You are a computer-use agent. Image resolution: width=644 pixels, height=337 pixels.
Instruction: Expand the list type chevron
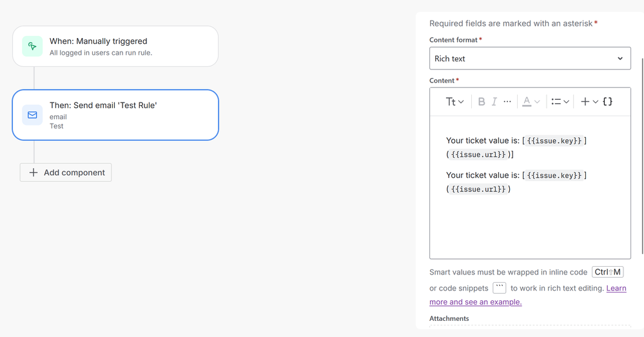567,102
